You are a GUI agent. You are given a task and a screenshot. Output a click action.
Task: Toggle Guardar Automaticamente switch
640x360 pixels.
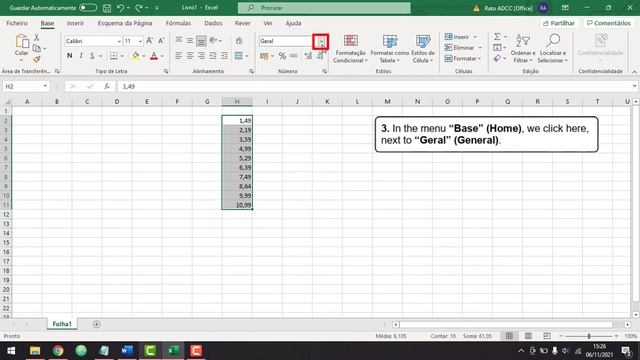pos(88,8)
